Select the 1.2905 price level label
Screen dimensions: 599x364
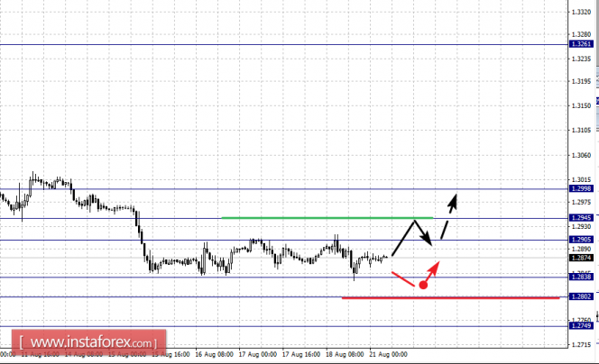[581, 240]
